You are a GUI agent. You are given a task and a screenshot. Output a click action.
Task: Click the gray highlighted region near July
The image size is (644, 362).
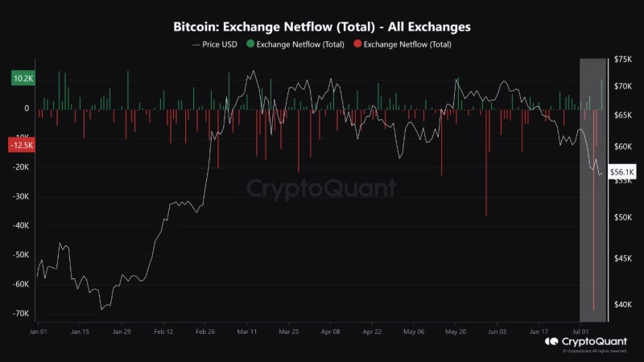point(590,241)
